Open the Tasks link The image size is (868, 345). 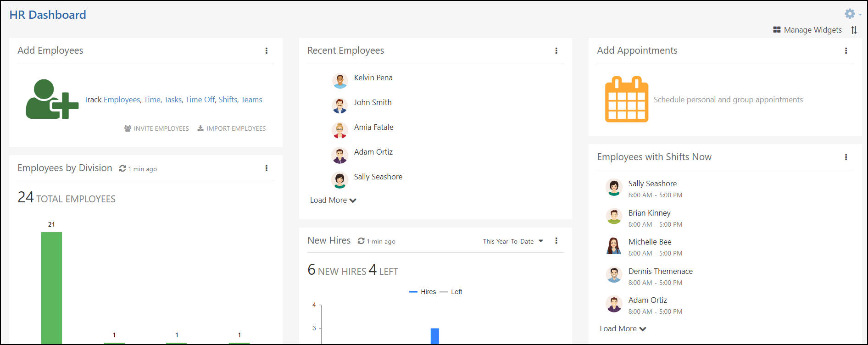tap(173, 100)
